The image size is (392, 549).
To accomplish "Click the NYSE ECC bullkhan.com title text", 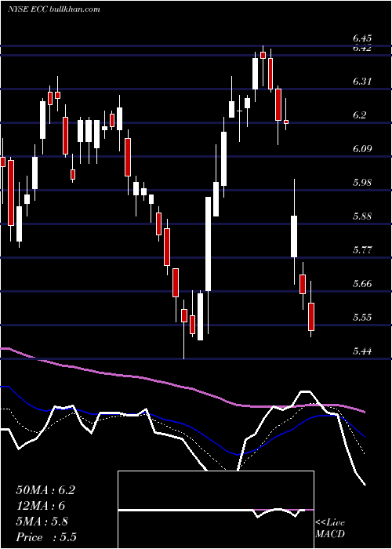I will click(54, 9).
